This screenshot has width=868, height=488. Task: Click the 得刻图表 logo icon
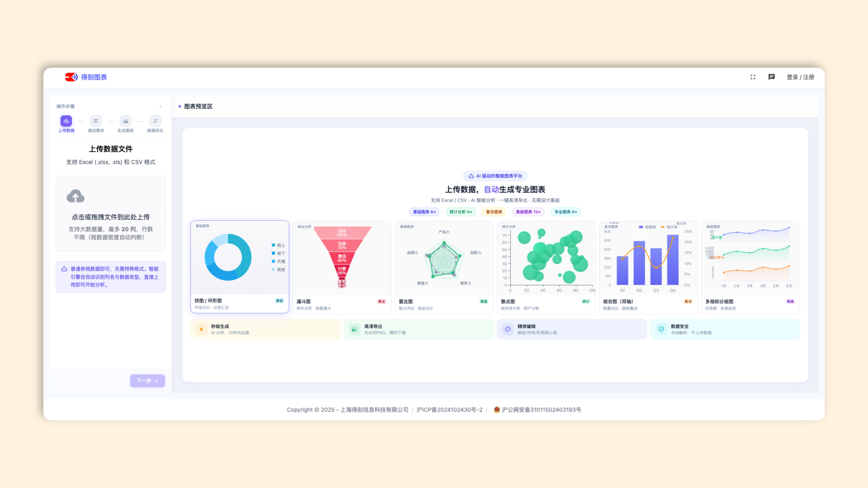tap(71, 77)
